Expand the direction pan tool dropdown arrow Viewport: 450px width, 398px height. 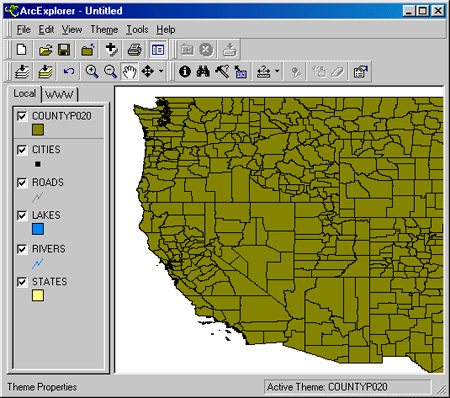tap(161, 71)
